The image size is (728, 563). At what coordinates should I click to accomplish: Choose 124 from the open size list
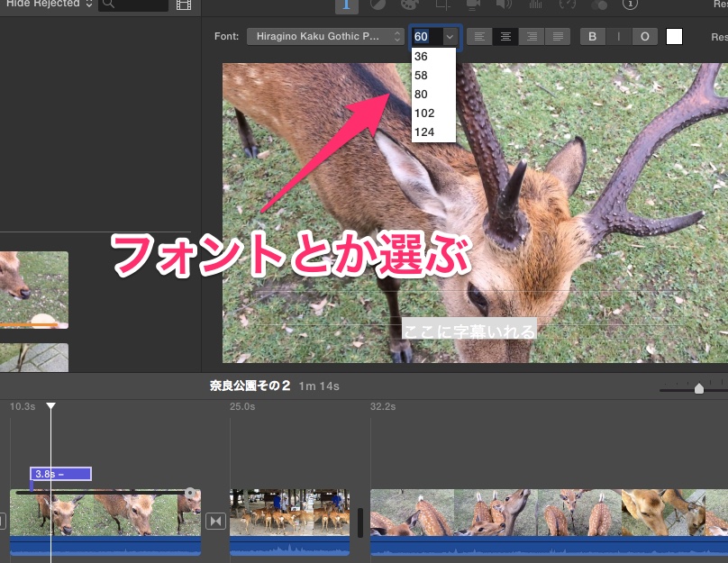tap(423, 132)
